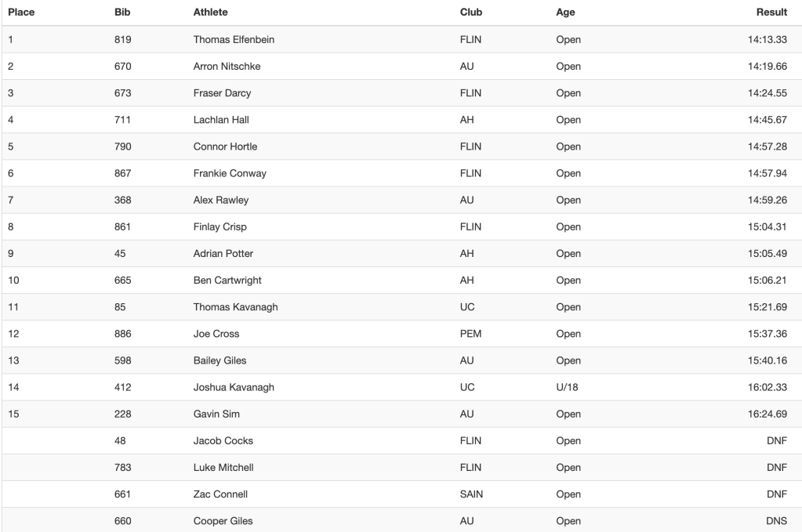Click the PEM club cell
This screenshot has width=802, height=532.
470,334
